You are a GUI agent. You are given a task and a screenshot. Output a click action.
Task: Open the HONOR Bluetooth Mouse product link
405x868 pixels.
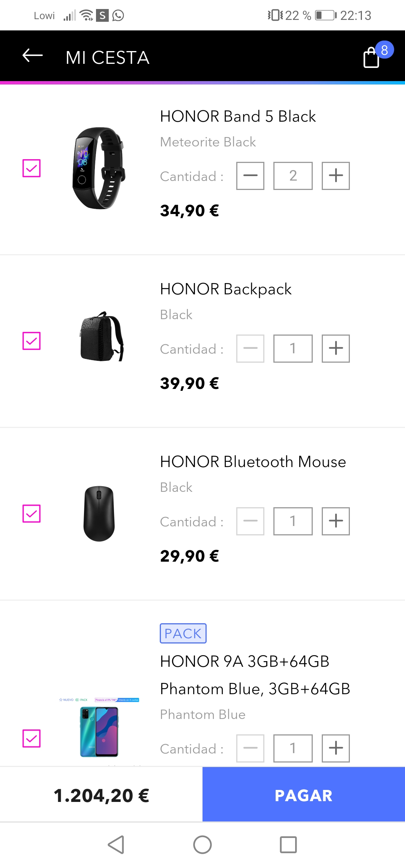click(253, 462)
